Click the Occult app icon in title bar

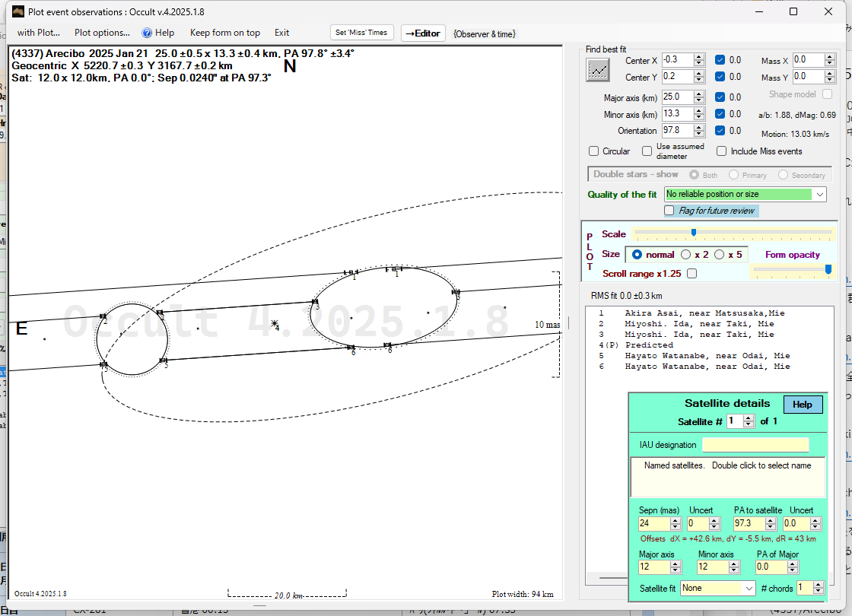pyautogui.click(x=18, y=11)
